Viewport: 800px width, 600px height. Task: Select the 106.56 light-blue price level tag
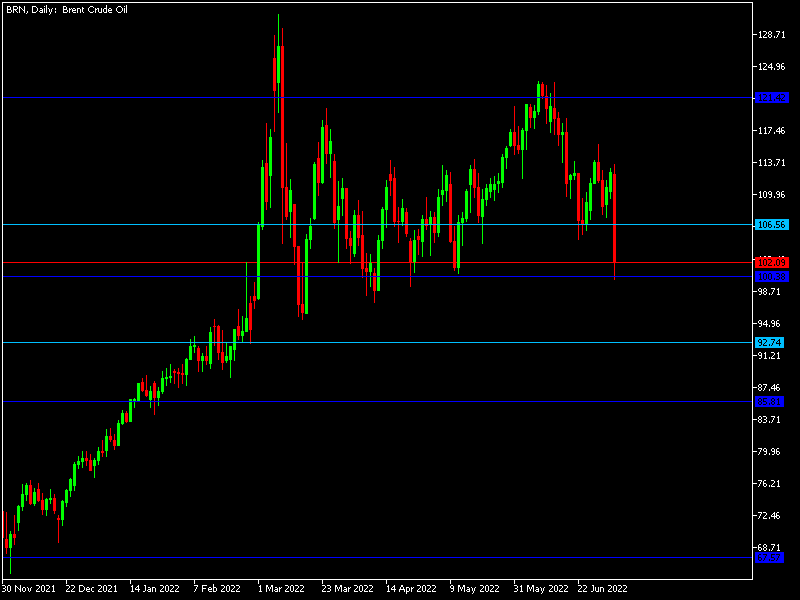click(771, 224)
